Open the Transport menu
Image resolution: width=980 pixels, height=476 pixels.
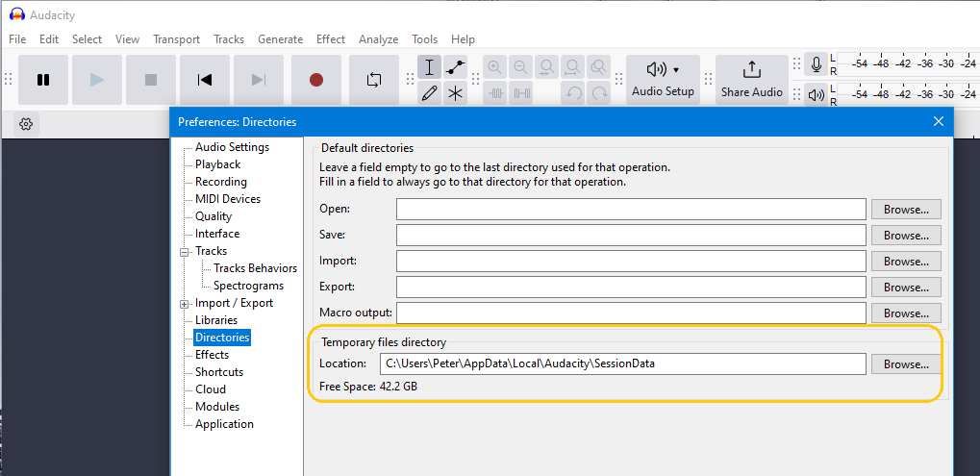(176, 38)
